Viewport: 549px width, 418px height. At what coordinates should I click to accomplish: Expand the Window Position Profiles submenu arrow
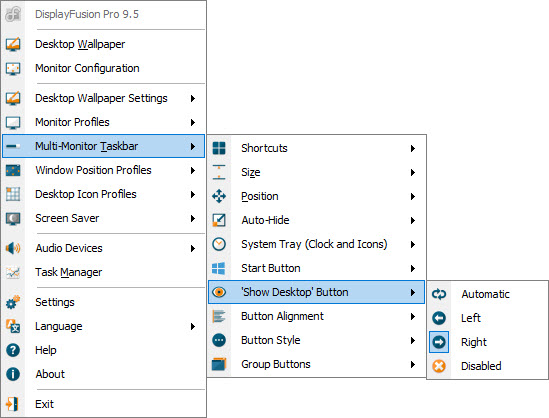pyautogui.click(x=193, y=170)
